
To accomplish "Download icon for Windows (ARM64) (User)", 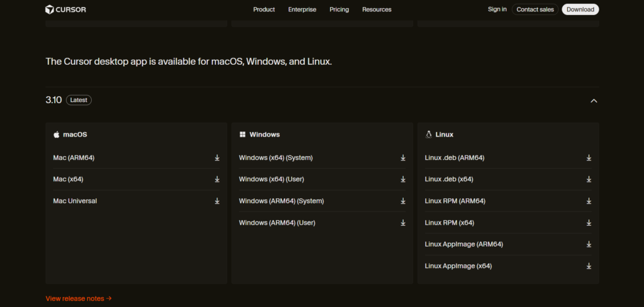I will point(403,223).
